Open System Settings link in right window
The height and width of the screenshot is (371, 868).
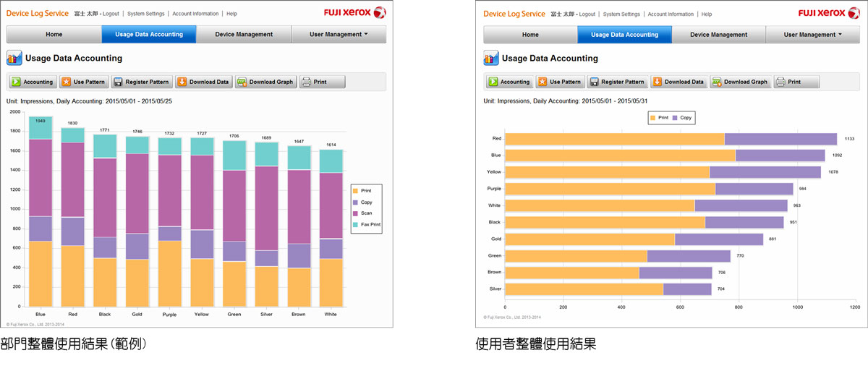click(x=622, y=14)
